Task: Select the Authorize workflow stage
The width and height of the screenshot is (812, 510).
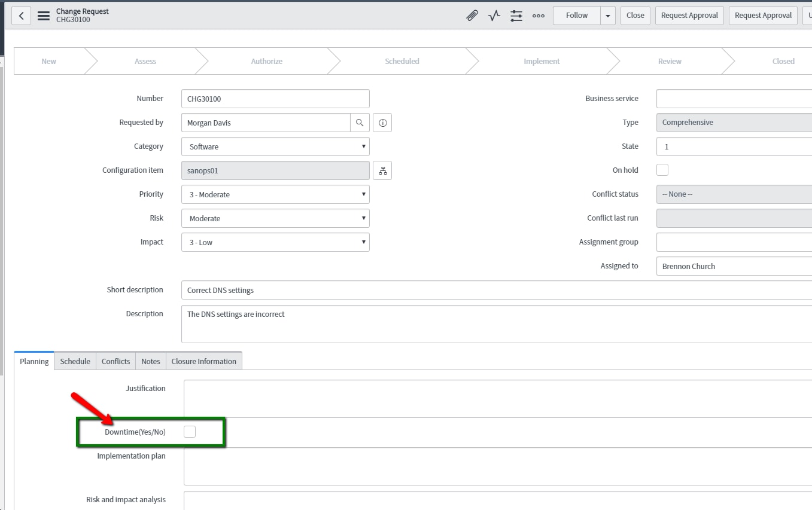Action: click(267, 61)
